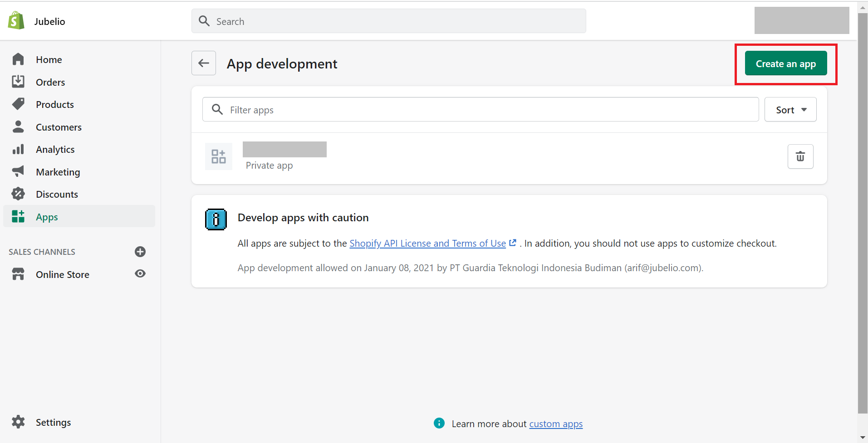Click the page vertical scrollbar
The height and width of the screenshot is (443, 868).
863,213
